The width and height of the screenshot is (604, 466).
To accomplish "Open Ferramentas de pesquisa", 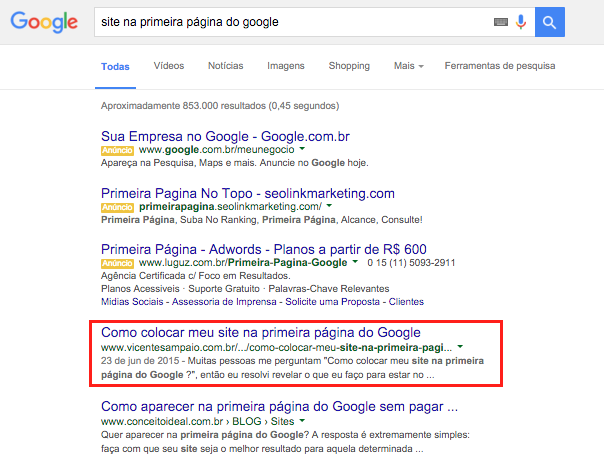I will pos(500,66).
